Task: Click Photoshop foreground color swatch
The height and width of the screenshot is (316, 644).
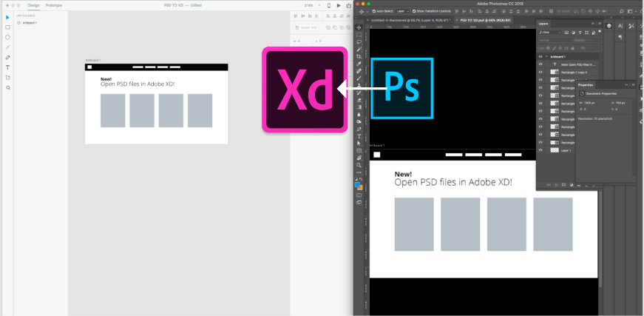Action: coord(357,184)
